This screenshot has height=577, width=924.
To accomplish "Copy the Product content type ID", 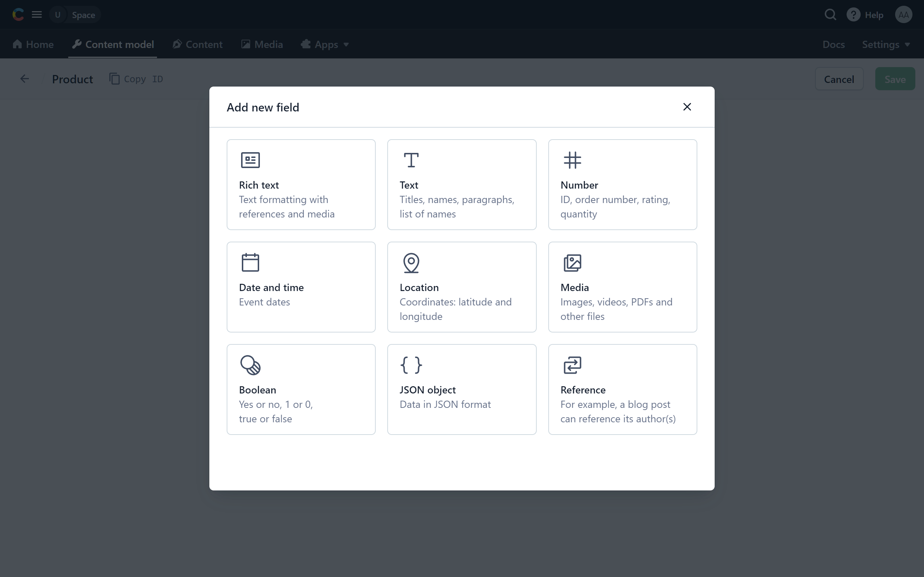I will click(x=136, y=79).
